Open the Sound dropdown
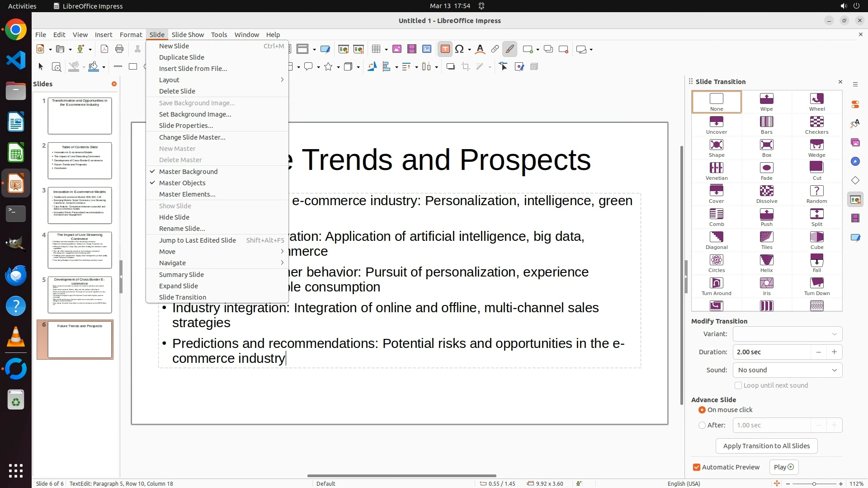Screen dimensions: 868x488 pyautogui.click(x=787, y=370)
